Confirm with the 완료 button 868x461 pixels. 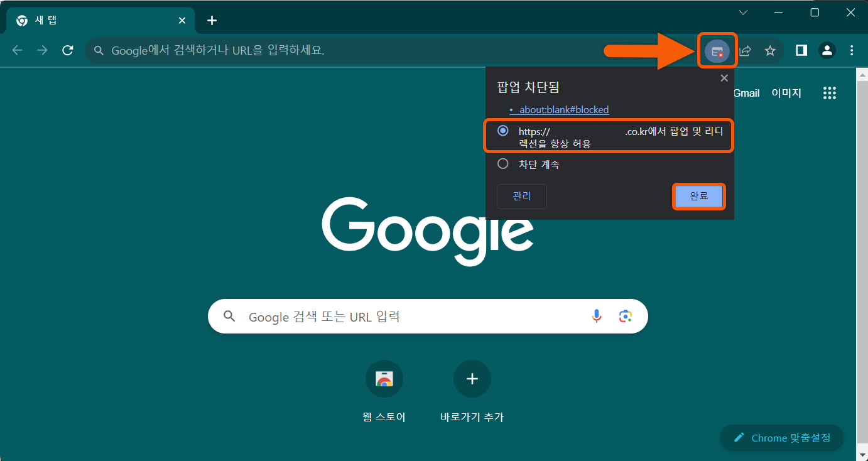pyautogui.click(x=699, y=196)
